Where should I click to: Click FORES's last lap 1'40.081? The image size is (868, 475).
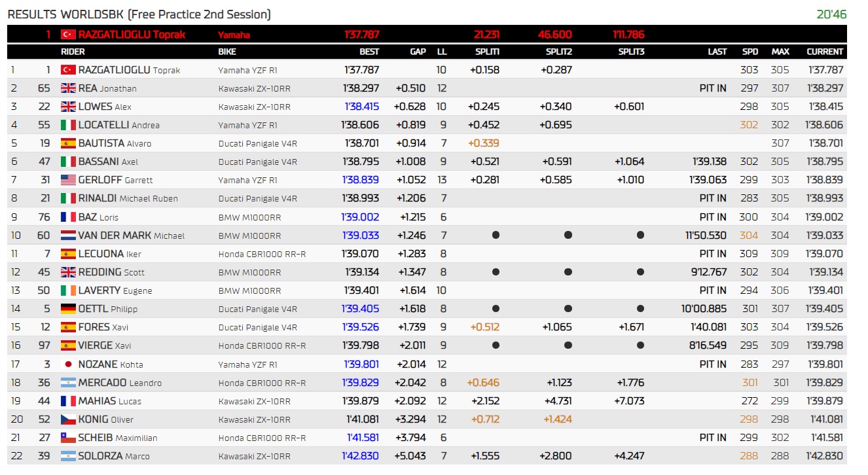coord(710,327)
